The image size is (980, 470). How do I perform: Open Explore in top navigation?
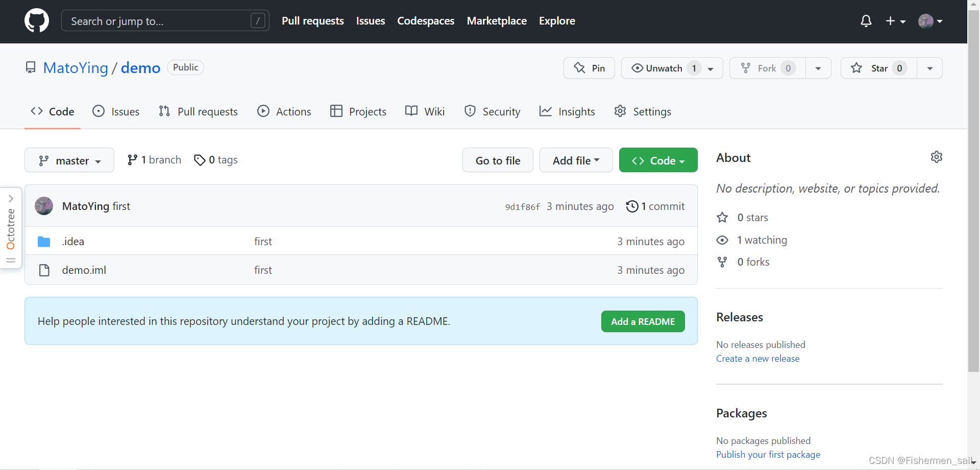pos(557,21)
